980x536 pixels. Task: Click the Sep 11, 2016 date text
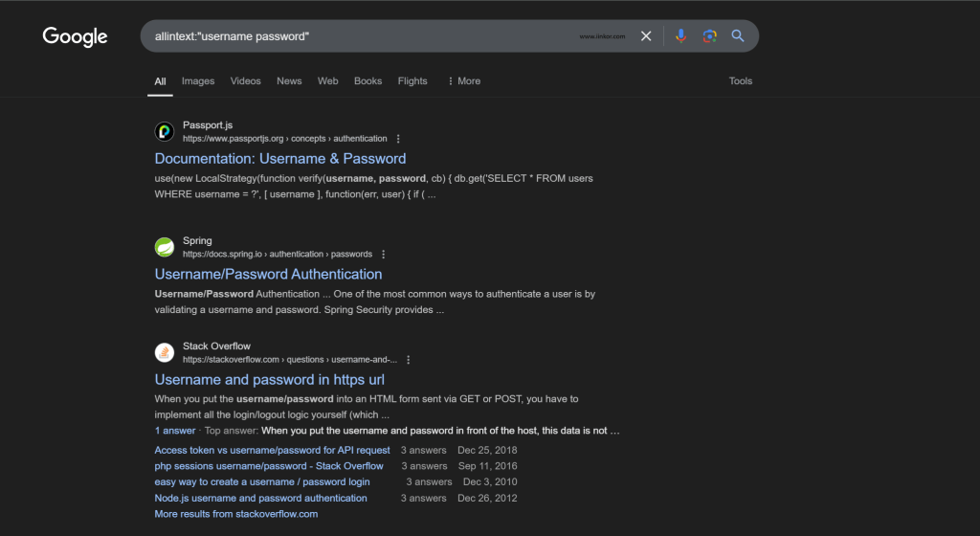pos(487,466)
